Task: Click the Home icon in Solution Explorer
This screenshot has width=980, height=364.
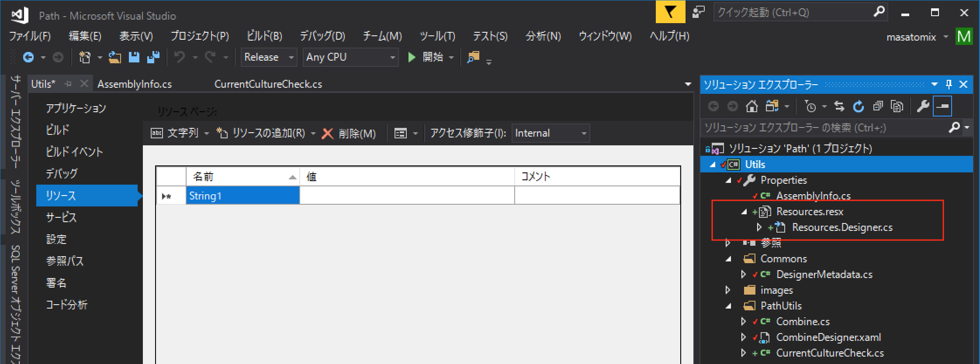Action: click(x=751, y=106)
